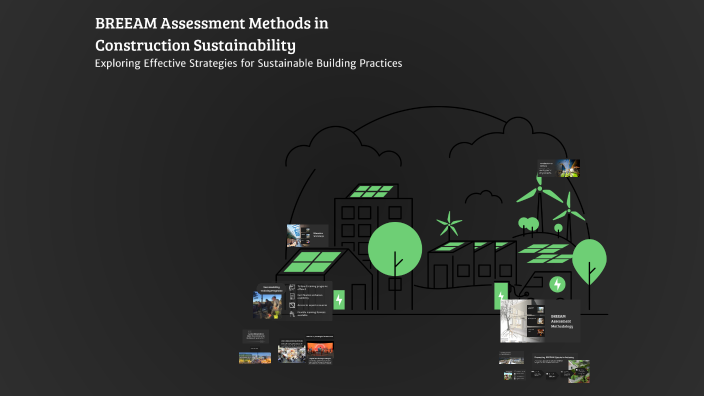
Task: Open the small dark quote text slide
Action: click(x=255, y=336)
